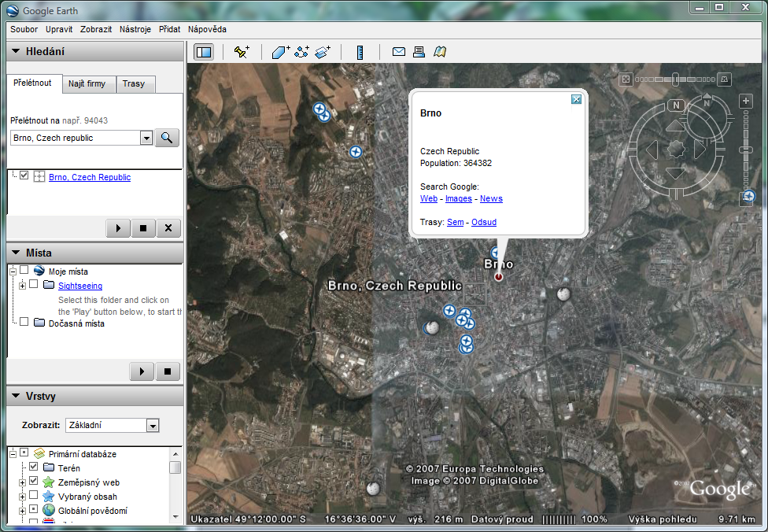Click the north N button on the compass

click(676, 105)
